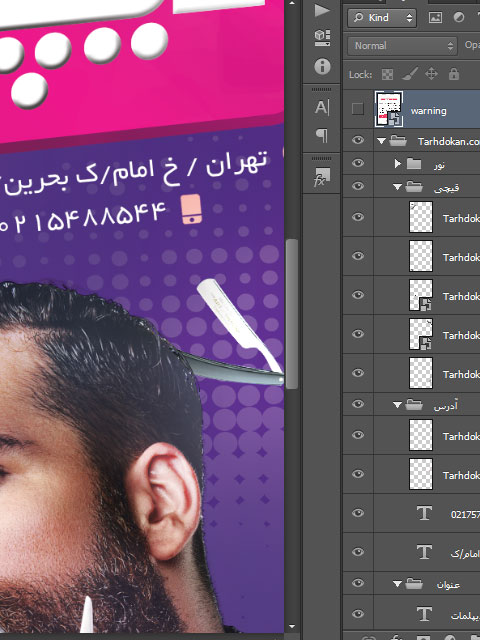This screenshot has height=640, width=480.
Task: Click the قیچی group folder icon
Action: click(414, 187)
